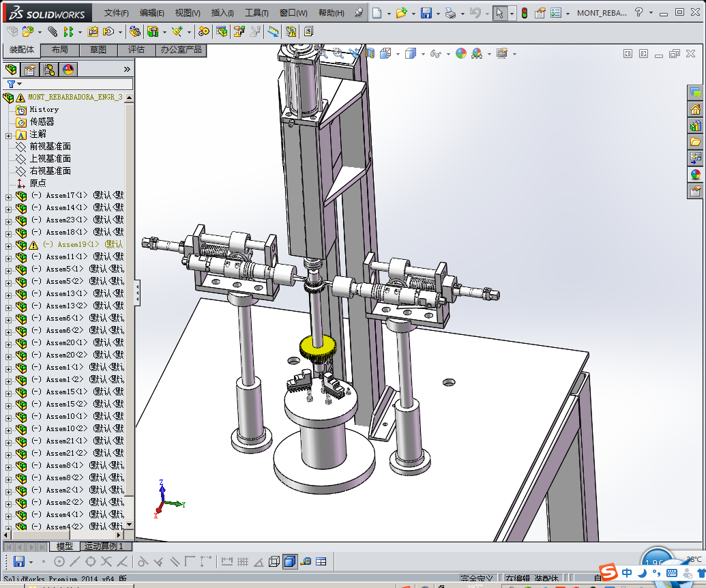The width and height of the screenshot is (706, 588).
Task: Click the Edit Appearance color ball icon
Action: click(x=461, y=53)
